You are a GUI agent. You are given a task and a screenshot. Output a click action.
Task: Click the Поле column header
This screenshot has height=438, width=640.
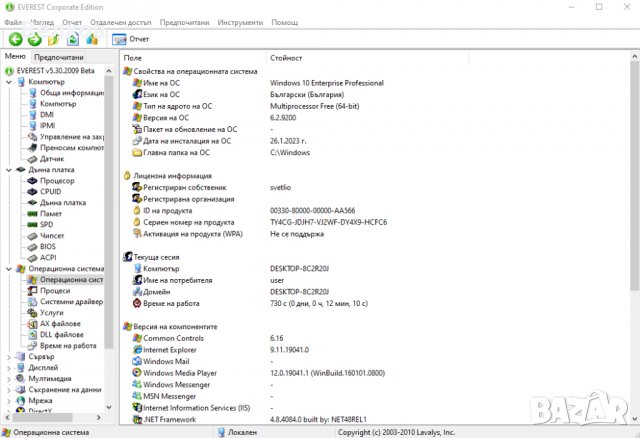133,58
